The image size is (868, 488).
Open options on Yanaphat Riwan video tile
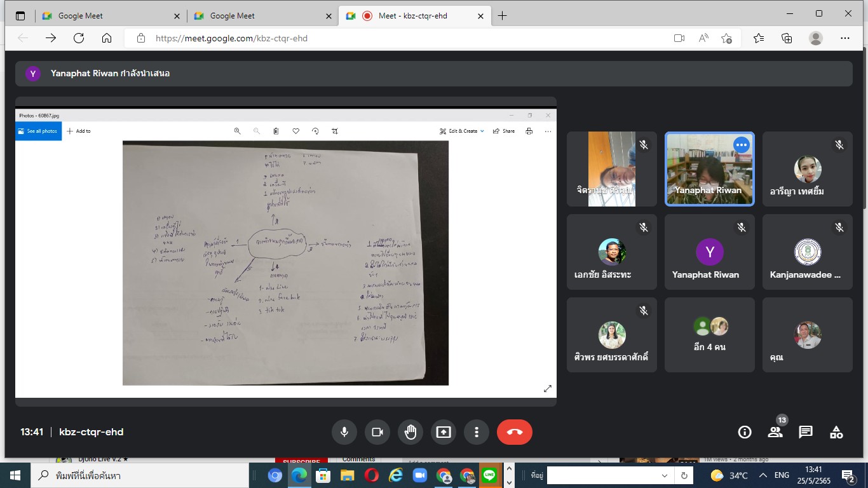[741, 145]
